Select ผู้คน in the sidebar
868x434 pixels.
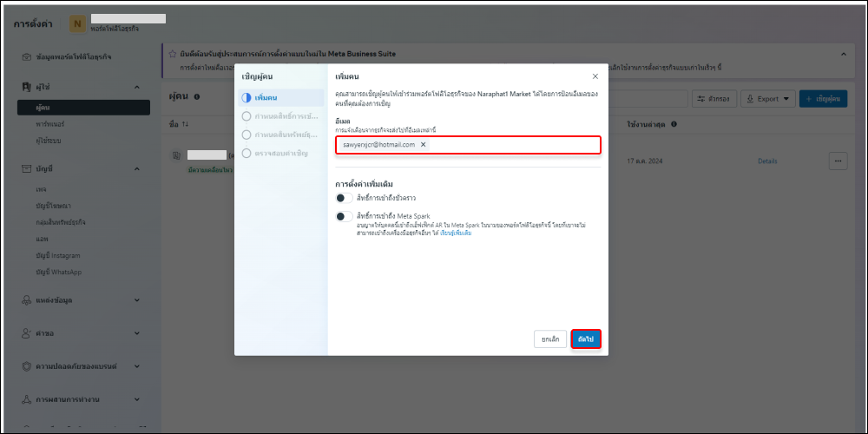(x=83, y=108)
